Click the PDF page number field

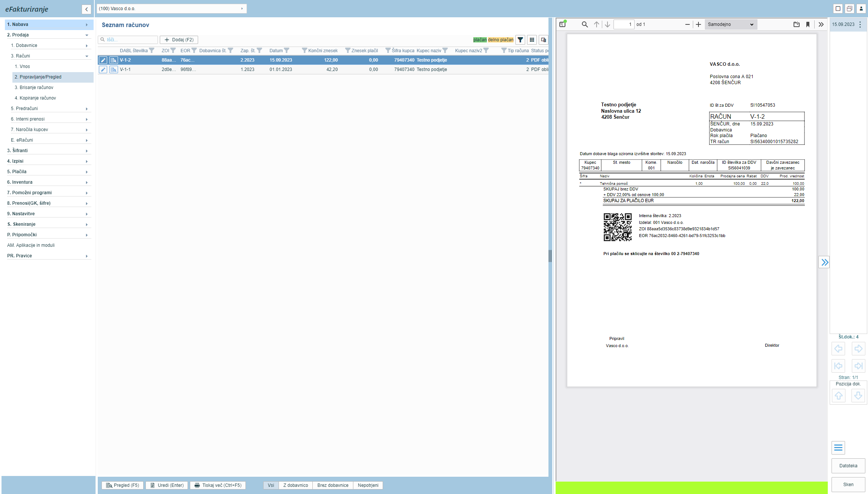[624, 24]
